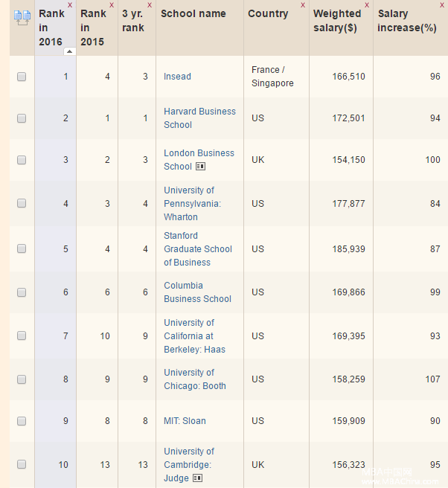
Task: Remove the Rank in 2015 column
Action: pyautogui.click(x=112, y=5)
